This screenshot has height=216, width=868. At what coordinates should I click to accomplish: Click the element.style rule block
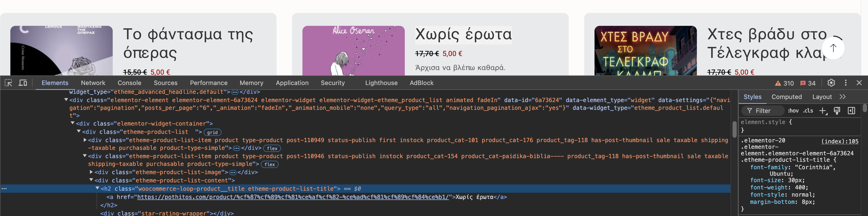800,126
